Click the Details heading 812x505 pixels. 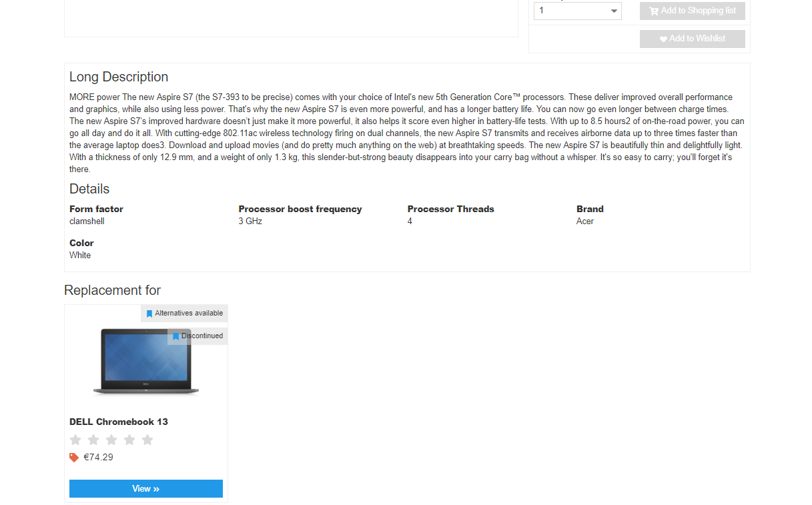click(89, 189)
